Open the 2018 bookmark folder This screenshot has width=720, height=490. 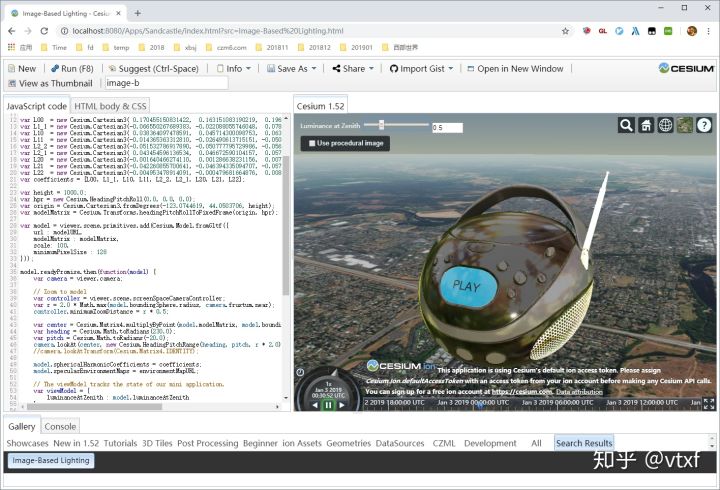tap(152, 47)
